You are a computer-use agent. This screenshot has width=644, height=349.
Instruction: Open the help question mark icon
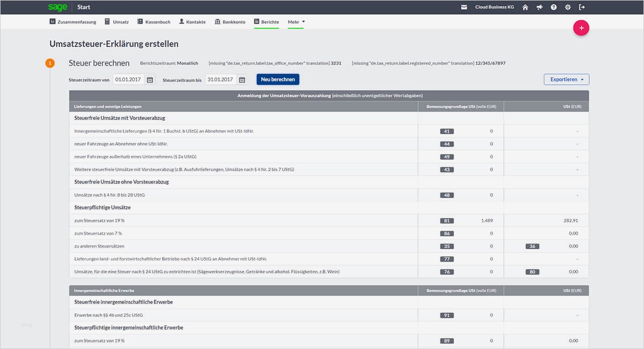pyautogui.click(x=553, y=7)
